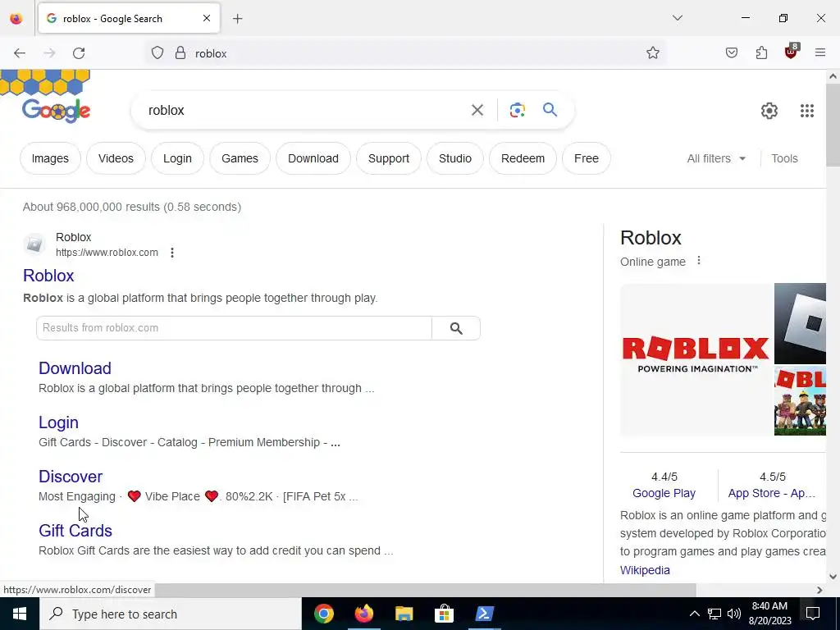Viewport: 840px width, 630px height.
Task: Open the main Roblox result title link
Action: point(48,276)
